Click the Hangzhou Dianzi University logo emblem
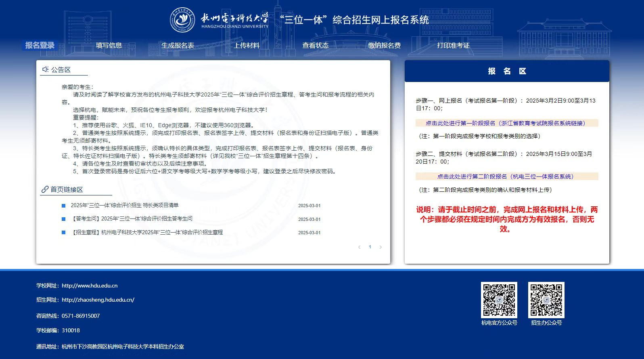Screen dimensions: 644x359 coord(182,20)
